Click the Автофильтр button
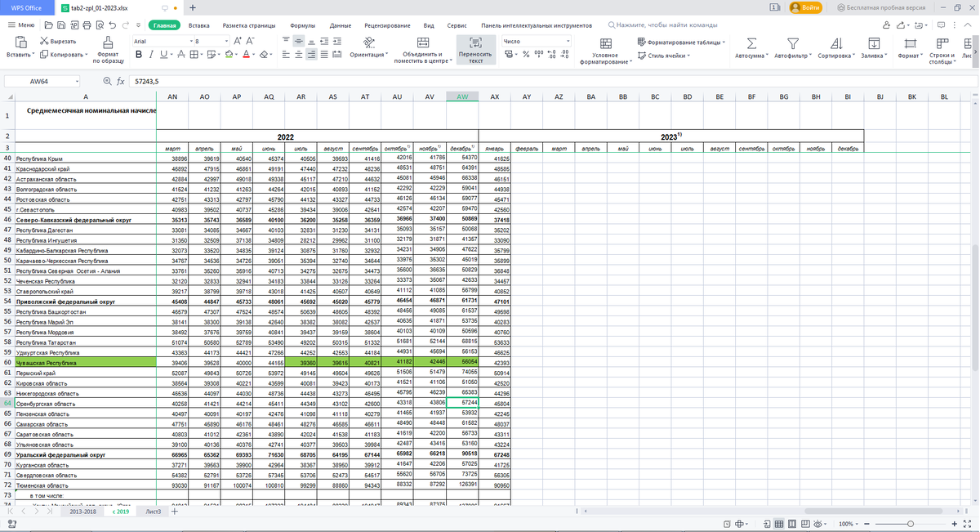This screenshot has height=532, width=980. 792,49
